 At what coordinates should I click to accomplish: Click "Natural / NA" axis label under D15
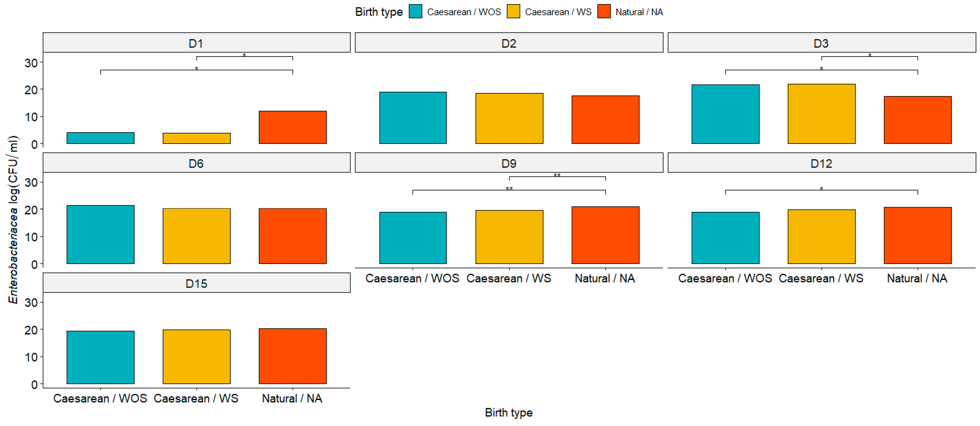pos(292,398)
